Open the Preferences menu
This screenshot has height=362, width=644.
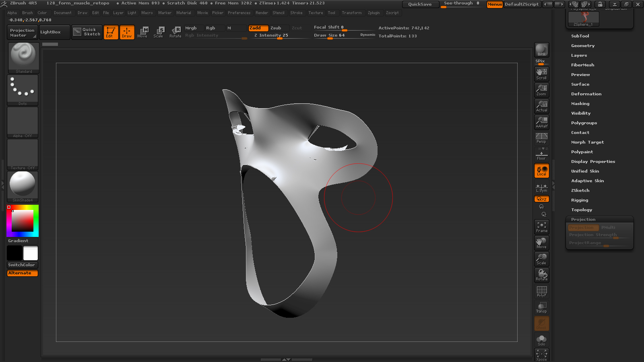coord(239,12)
